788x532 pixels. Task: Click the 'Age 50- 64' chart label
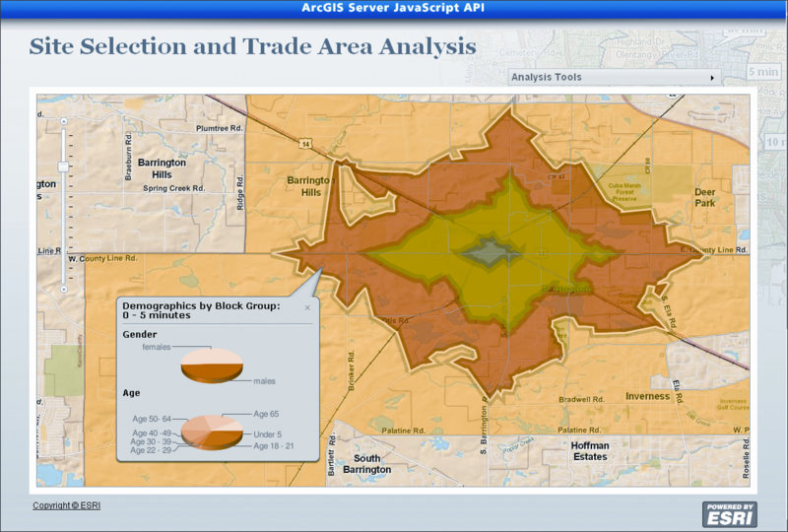click(x=152, y=419)
